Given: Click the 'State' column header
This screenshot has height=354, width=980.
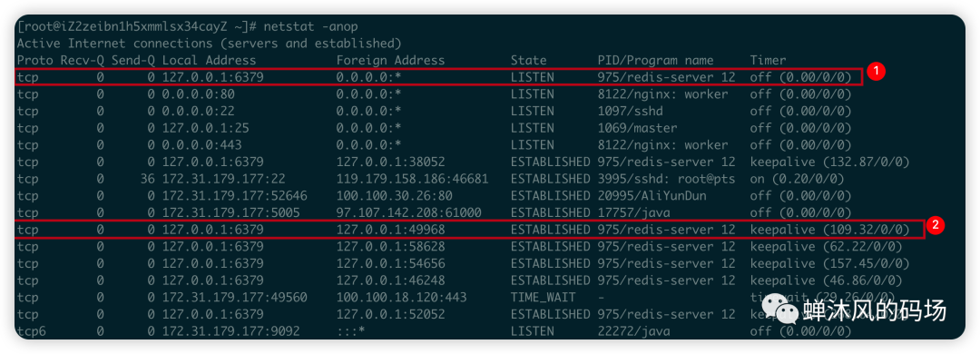Looking at the screenshot, I should coord(528,61).
